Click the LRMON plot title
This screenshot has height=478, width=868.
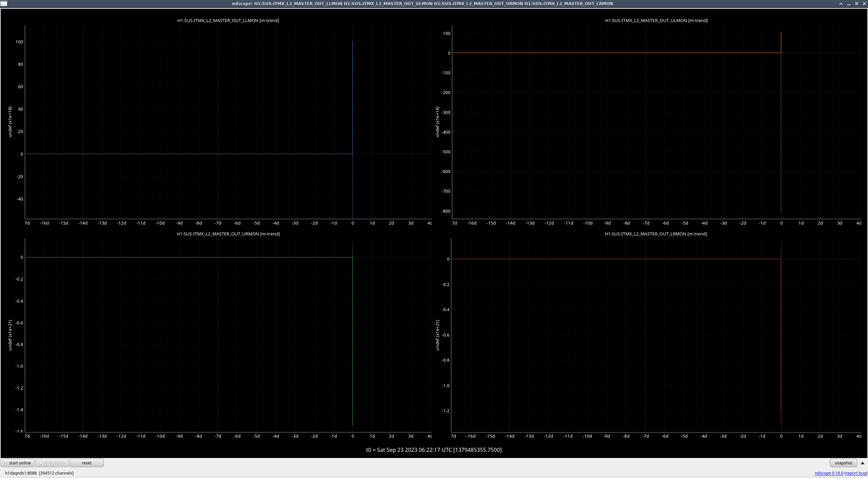(x=656, y=234)
